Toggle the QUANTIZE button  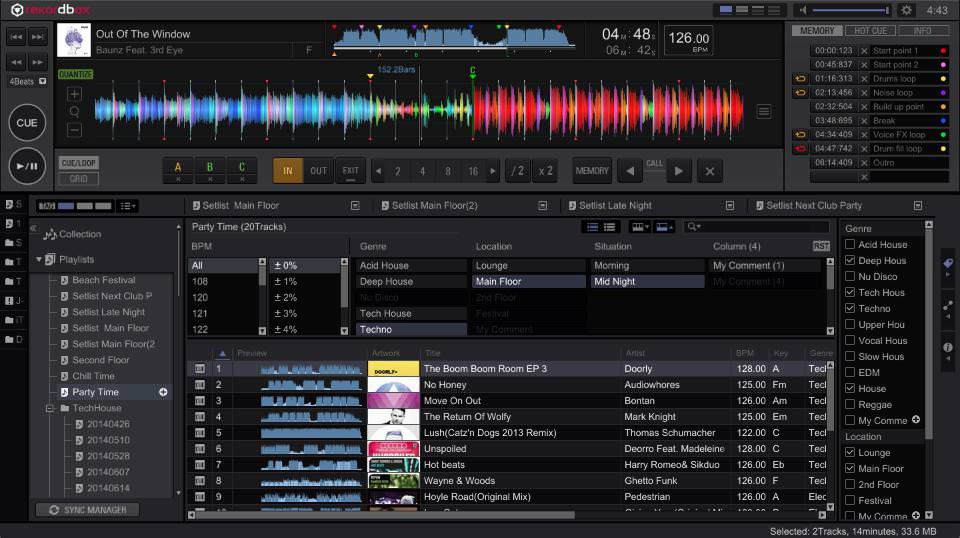click(76, 74)
